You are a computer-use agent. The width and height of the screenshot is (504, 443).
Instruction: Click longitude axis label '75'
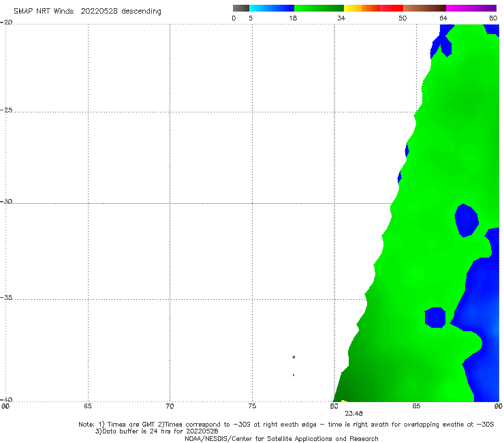point(252,406)
